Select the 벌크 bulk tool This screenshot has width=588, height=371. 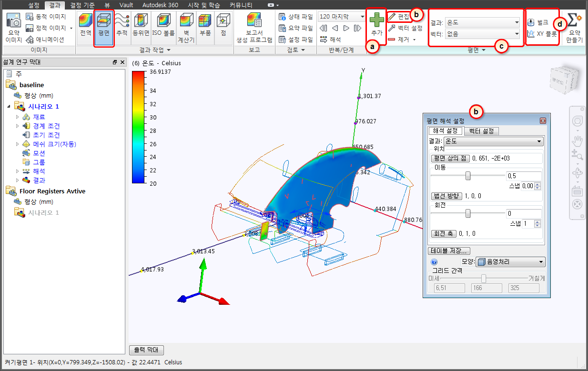tap(538, 22)
